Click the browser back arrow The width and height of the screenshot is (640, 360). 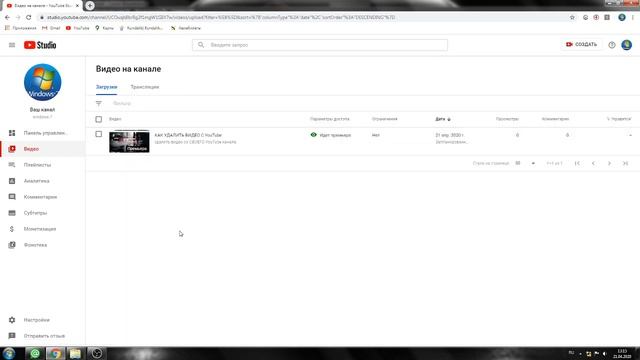pos(7,18)
